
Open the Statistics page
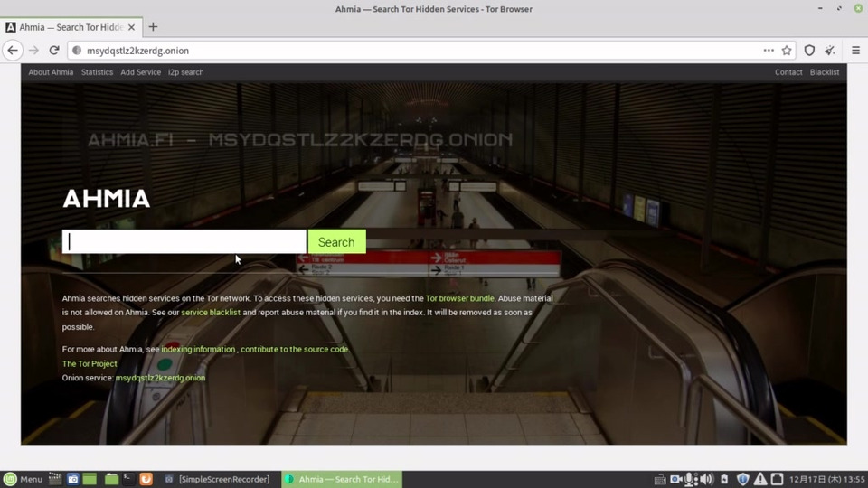click(97, 72)
